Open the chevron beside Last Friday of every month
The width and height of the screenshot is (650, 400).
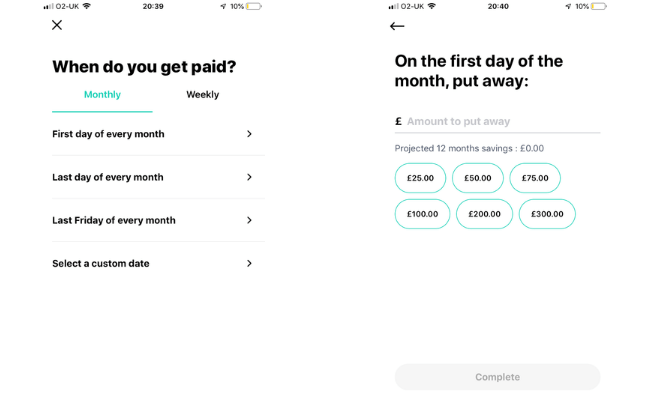[x=249, y=220]
